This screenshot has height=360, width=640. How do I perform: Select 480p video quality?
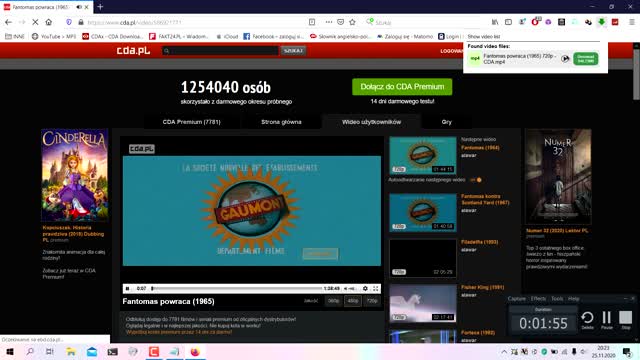click(x=353, y=301)
